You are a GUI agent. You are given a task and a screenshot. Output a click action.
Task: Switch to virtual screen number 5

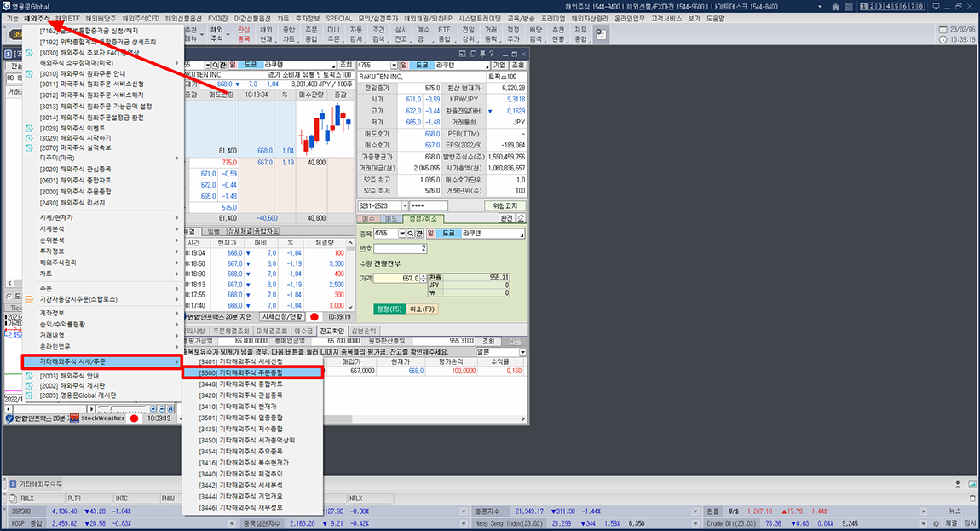896,6
